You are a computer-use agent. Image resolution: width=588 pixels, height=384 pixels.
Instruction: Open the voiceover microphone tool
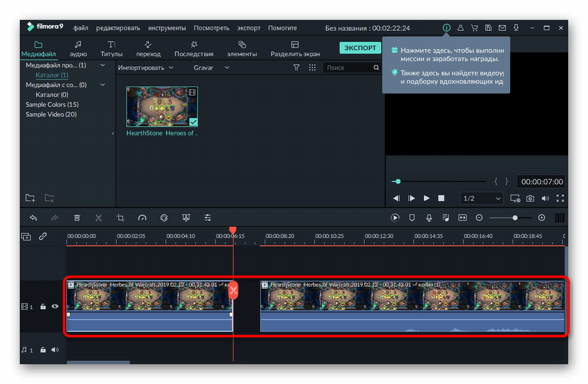point(429,218)
